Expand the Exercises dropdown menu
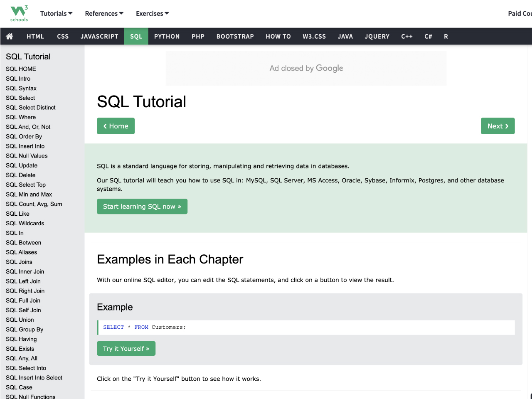Screen dimensions: 532x399 tap(153, 13)
